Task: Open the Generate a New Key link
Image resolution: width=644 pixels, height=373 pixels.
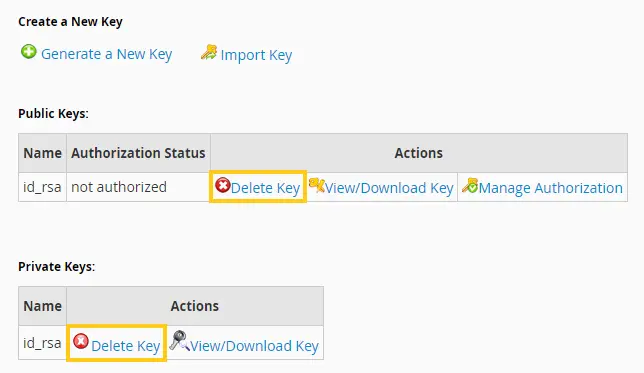Action: [106, 54]
